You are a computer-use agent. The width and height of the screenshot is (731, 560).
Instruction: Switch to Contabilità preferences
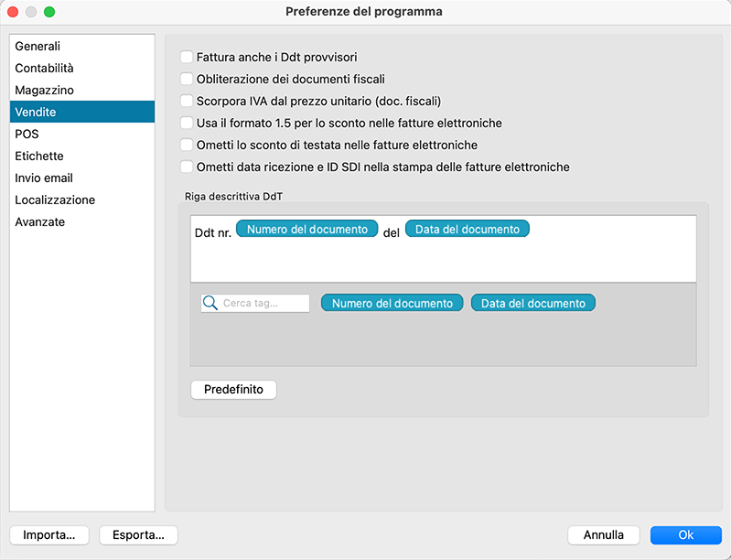pyautogui.click(x=44, y=68)
